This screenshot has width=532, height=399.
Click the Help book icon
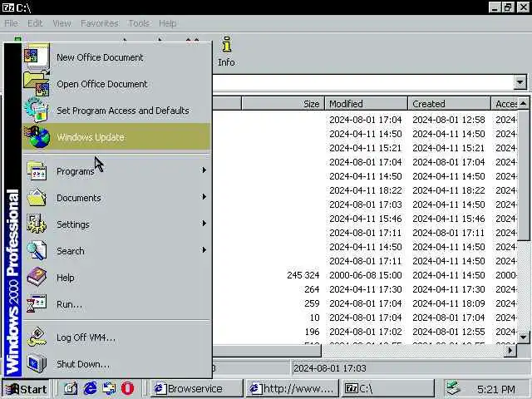click(x=37, y=277)
